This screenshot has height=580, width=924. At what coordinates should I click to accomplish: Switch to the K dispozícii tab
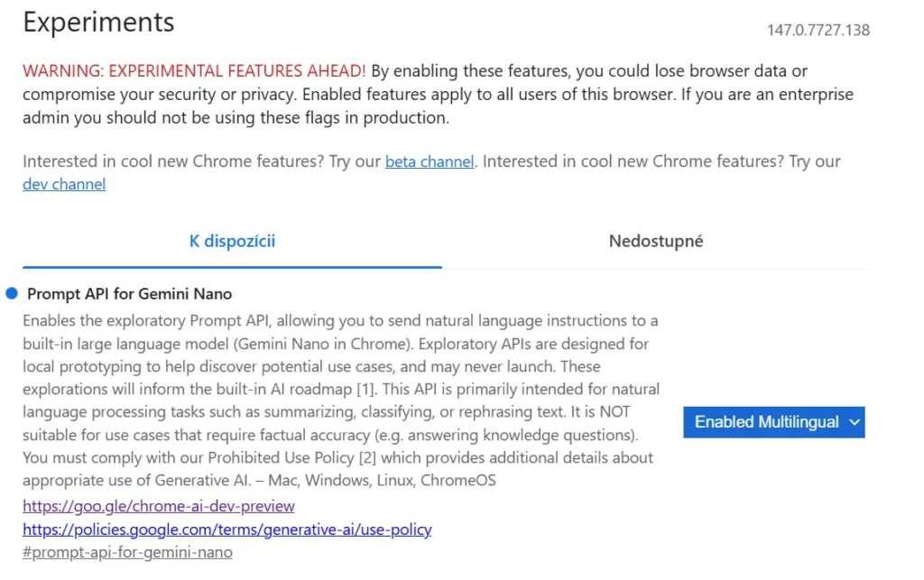click(232, 242)
